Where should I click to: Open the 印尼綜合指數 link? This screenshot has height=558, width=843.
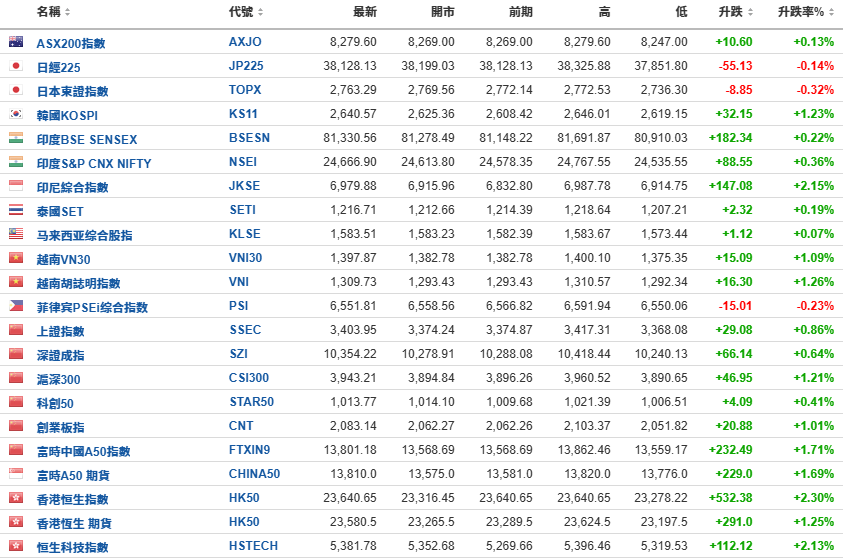click(73, 188)
